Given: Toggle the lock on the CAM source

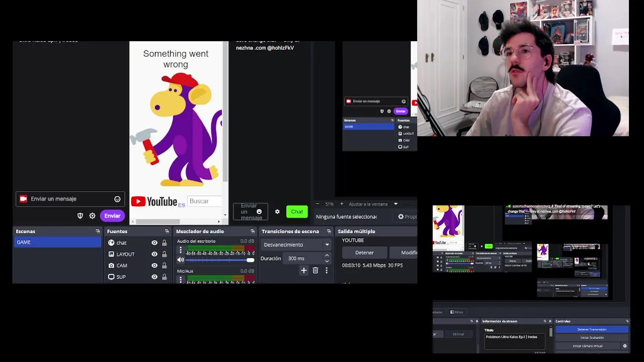Looking at the screenshot, I should click(x=164, y=265).
